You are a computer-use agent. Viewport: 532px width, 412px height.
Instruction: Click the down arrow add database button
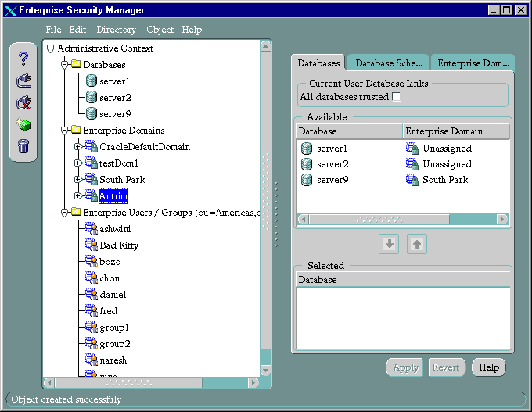(x=389, y=244)
